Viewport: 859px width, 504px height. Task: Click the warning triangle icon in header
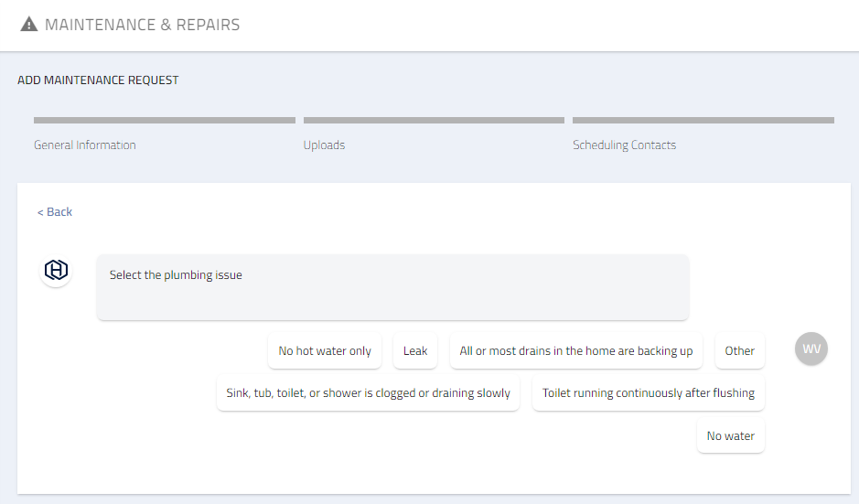click(29, 25)
